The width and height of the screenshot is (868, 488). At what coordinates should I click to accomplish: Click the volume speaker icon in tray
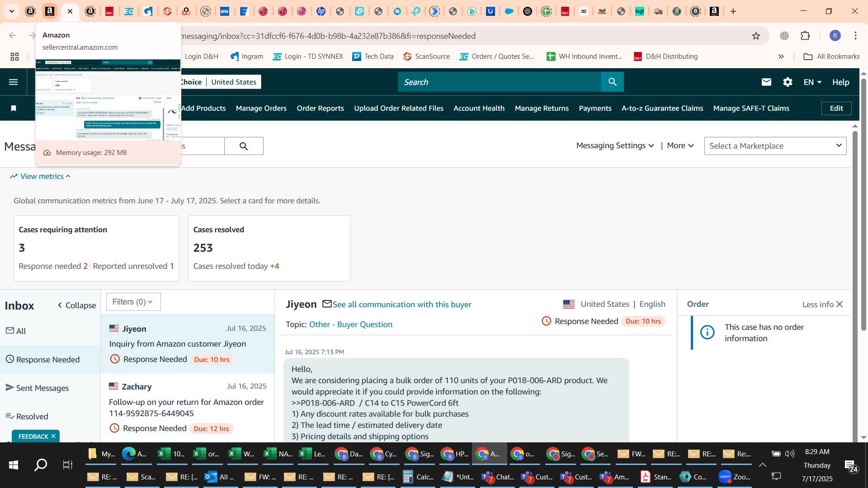point(790,453)
